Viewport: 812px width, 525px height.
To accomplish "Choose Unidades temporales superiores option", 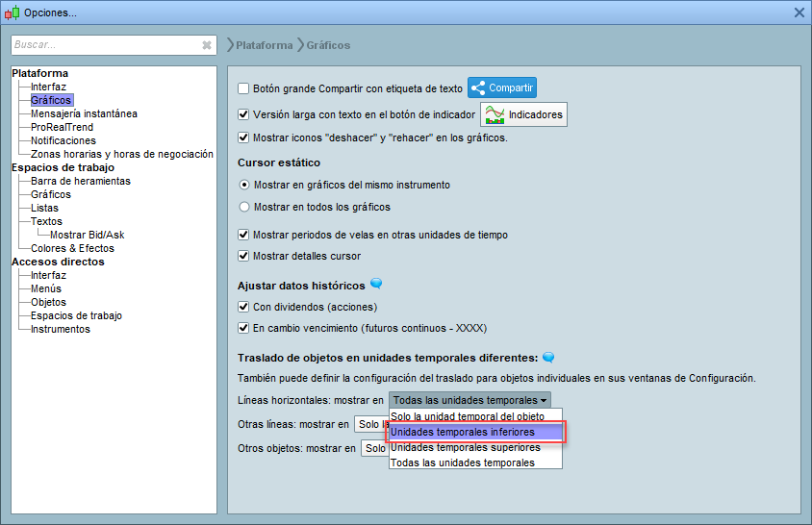I will (x=475, y=447).
